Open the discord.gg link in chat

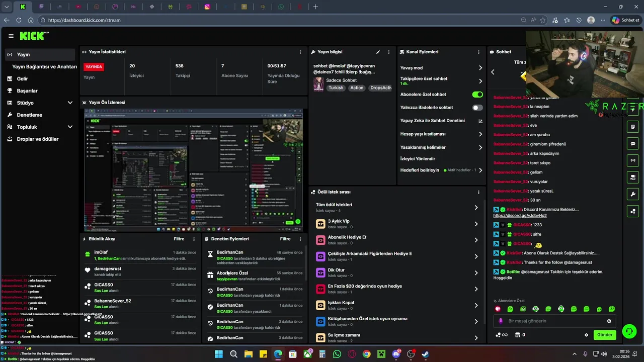coord(520,216)
